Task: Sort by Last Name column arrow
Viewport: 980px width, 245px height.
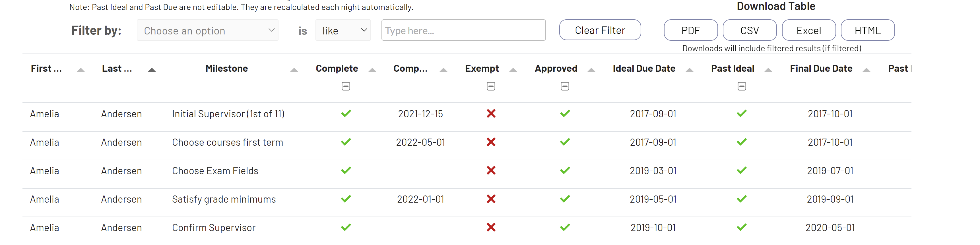Action: pyautogui.click(x=152, y=70)
